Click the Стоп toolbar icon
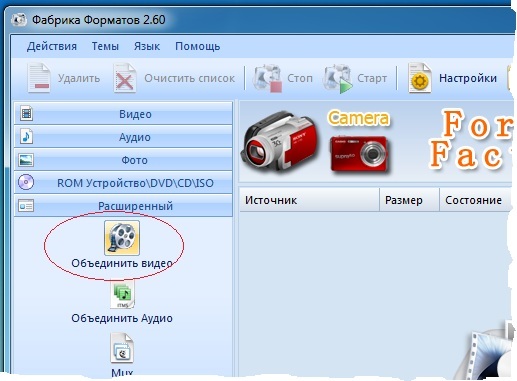Image resolution: width=517 pixels, height=381 pixels. (267, 78)
